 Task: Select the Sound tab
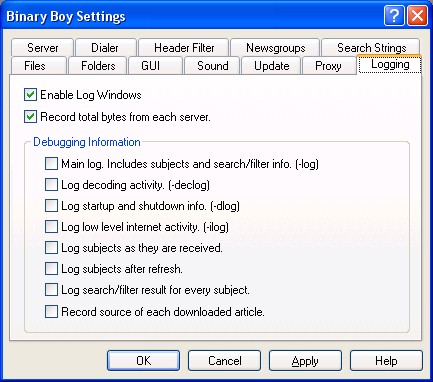212,66
